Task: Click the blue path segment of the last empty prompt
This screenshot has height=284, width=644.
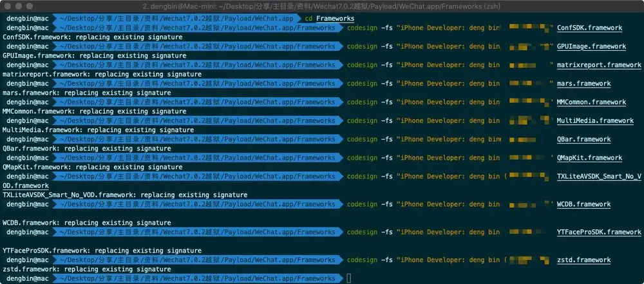Action: coord(197,279)
